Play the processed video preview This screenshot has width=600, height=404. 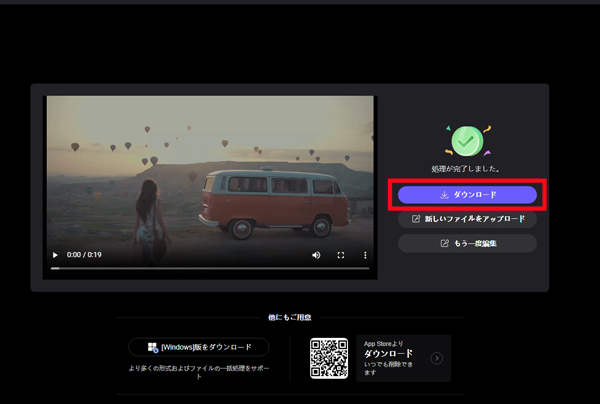point(56,255)
